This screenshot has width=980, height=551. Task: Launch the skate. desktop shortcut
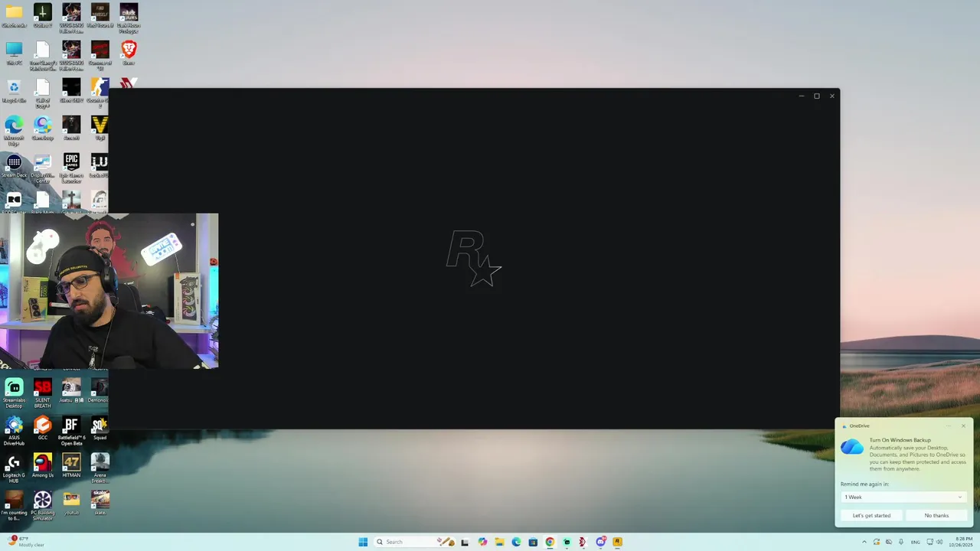(100, 503)
